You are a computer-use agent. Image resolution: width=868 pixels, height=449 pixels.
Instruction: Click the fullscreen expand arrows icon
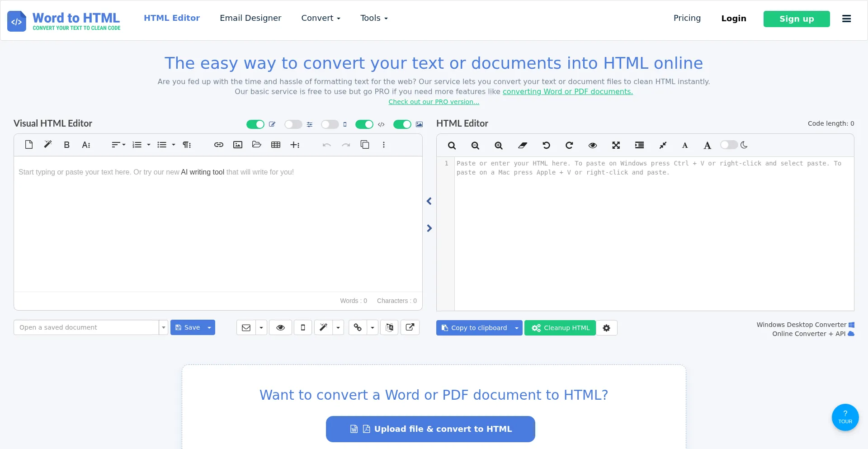[616, 146]
